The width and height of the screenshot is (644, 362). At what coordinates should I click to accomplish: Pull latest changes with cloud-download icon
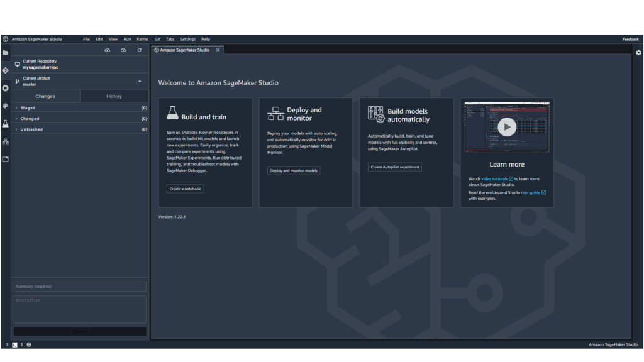tap(107, 50)
